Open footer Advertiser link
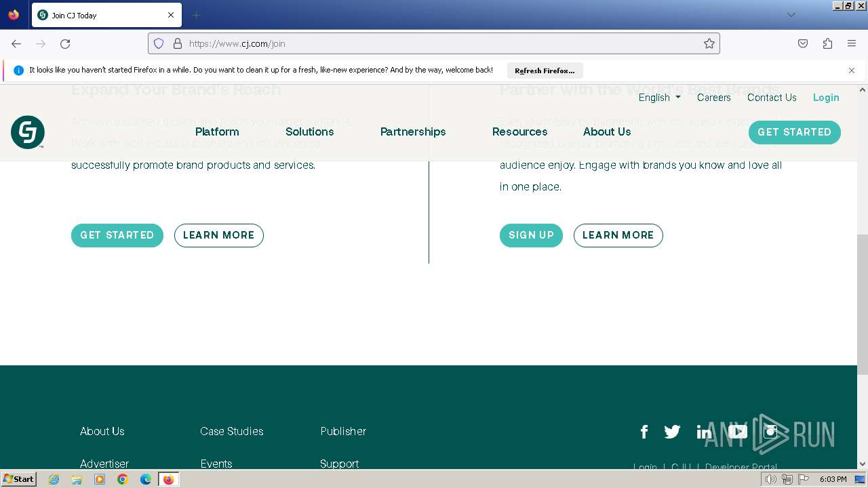This screenshot has width=868, height=488. pyautogui.click(x=104, y=464)
